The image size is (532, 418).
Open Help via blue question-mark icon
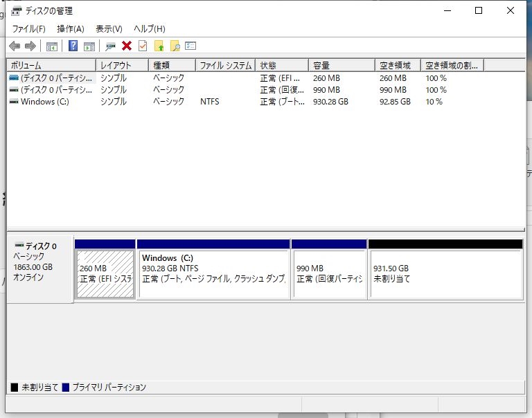73,46
